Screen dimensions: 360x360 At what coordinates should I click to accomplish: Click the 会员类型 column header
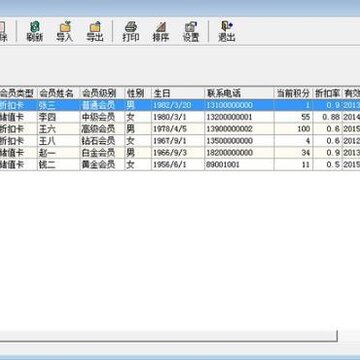(18, 93)
